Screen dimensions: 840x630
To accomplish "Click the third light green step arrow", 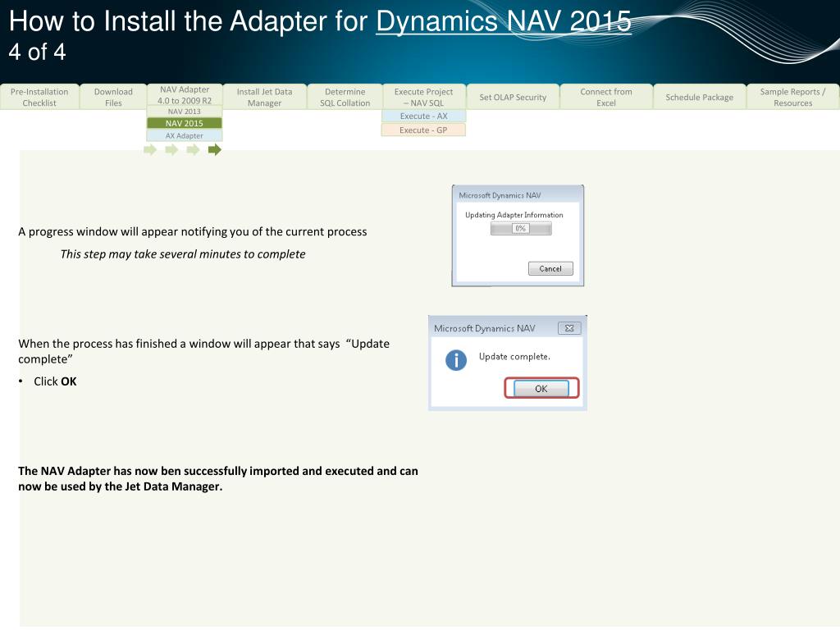I will tap(193, 150).
